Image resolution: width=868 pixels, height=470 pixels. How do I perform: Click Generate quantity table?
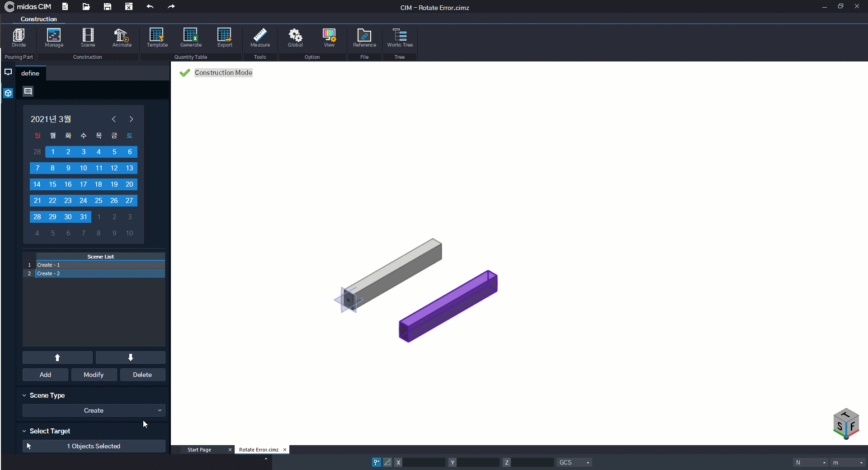coord(191,38)
